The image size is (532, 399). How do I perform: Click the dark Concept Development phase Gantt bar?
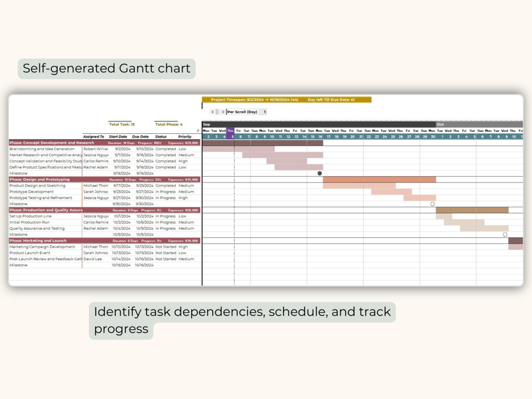[x=263, y=143]
